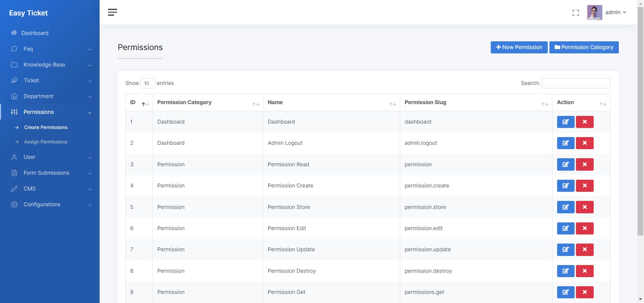Image resolution: width=644 pixels, height=303 pixels.
Task: Click edit icon for Admin Logout row
Action: [x=566, y=143]
